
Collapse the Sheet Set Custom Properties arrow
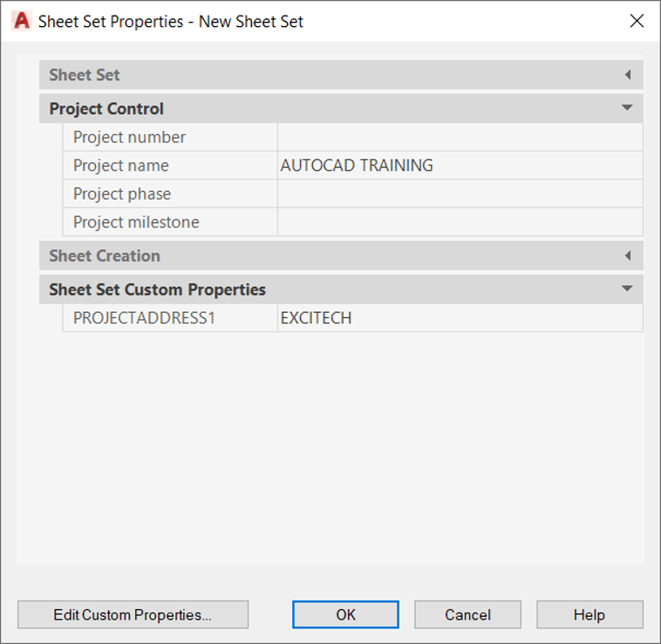pyautogui.click(x=627, y=289)
